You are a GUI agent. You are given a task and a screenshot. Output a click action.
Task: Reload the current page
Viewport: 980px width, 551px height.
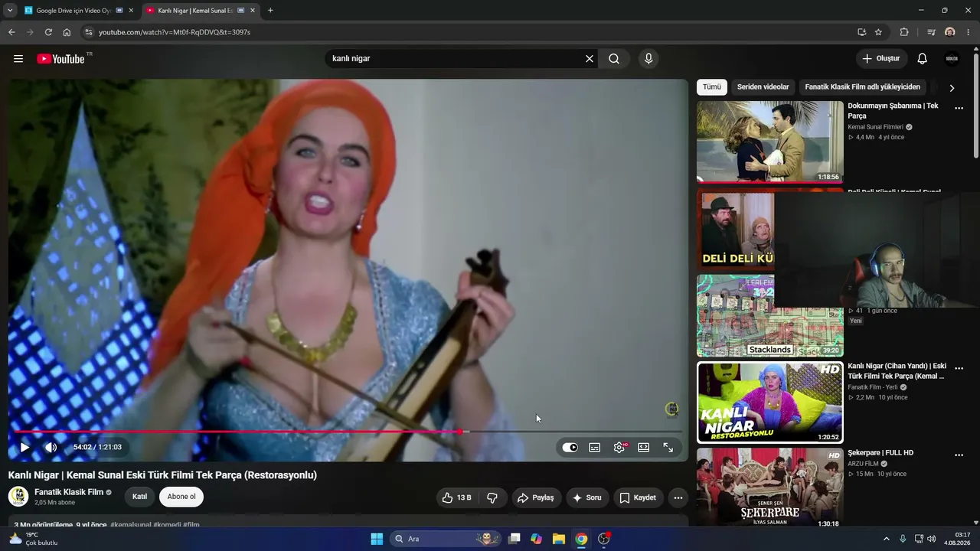tap(48, 32)
